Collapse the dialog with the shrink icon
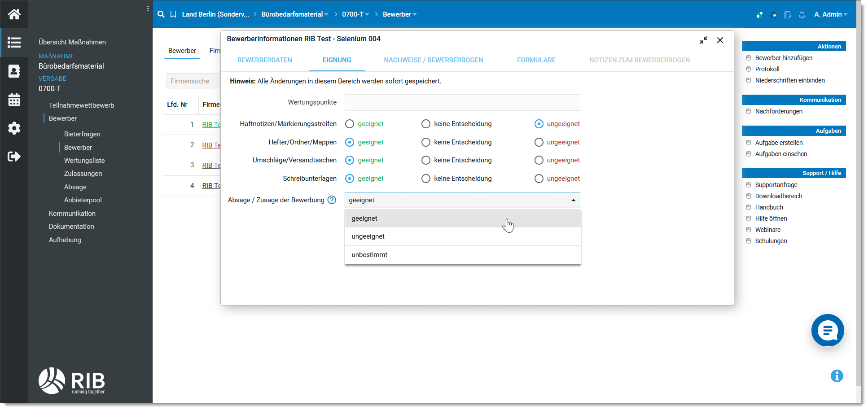The image size is (868, 410). pos(703,40)
